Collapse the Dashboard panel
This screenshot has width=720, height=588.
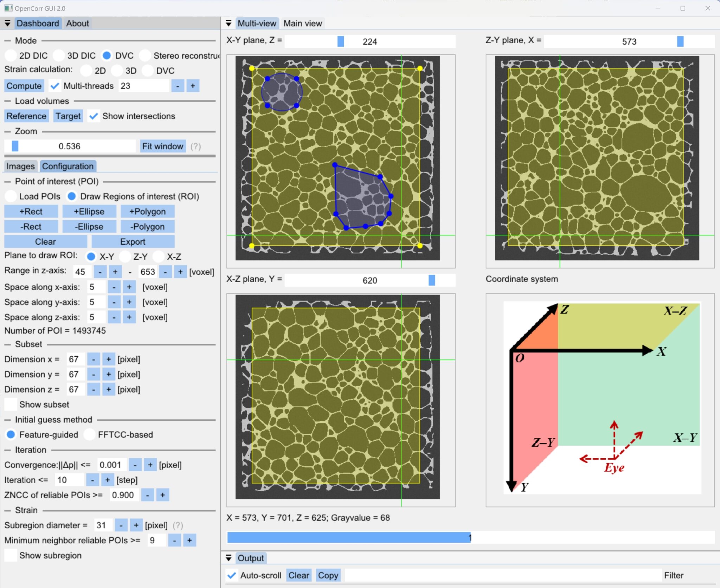coord(8,23)
